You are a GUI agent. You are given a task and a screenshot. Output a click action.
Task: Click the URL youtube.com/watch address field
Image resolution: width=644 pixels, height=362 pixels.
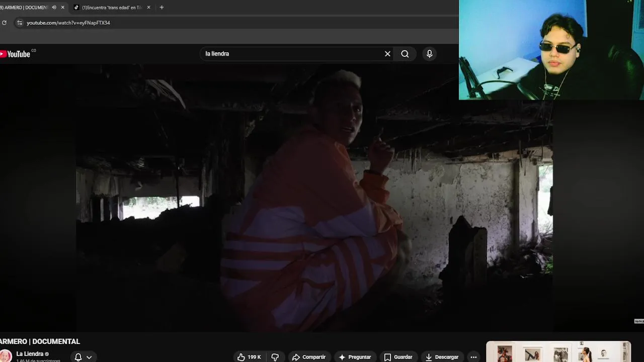[68, 23]
